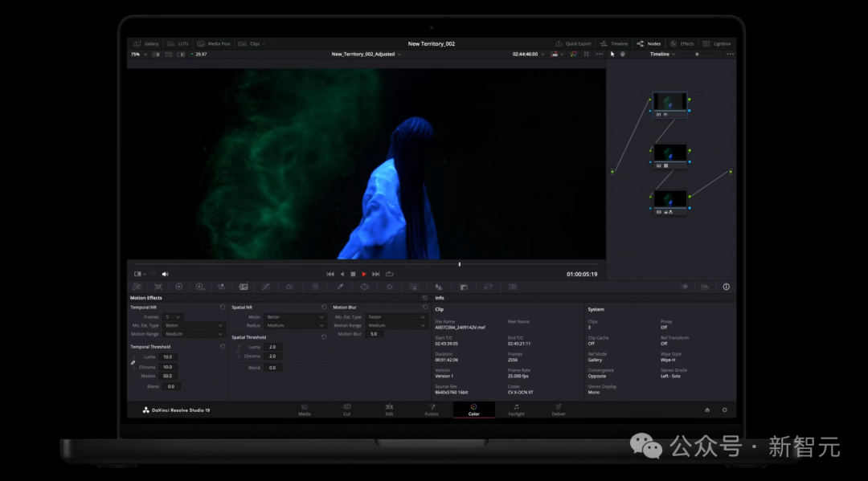This screenshot has height=481, width=868.
Task: Switch to the Cut page
Action: (x=346, y=410)
